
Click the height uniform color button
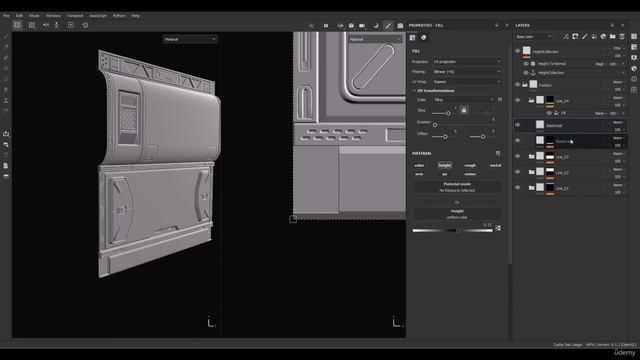457,214
